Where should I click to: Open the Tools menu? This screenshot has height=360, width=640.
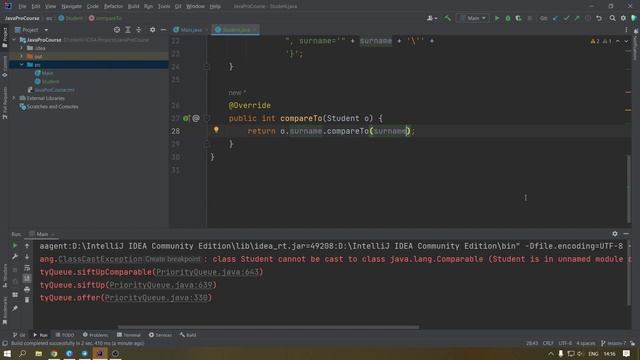point(164,6)
